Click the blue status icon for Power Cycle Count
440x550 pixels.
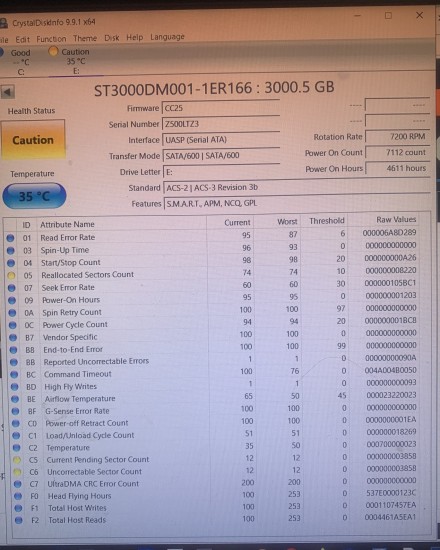(x=13, y=325)
